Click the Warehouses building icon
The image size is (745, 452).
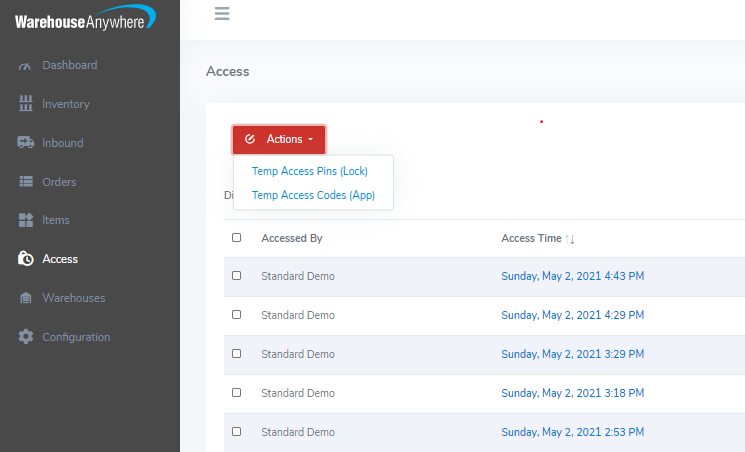[x=26, y=298]
